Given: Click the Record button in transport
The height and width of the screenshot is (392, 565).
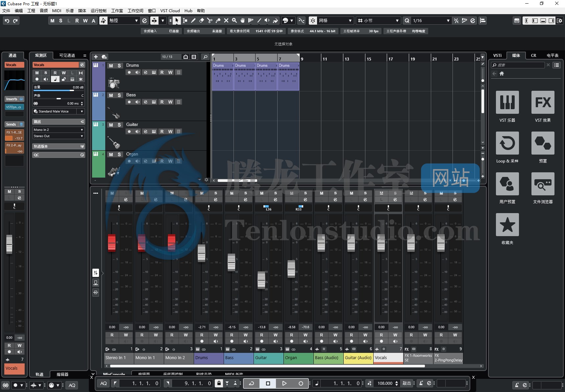Looking at the screenshot, I should [x=301, y=383].
